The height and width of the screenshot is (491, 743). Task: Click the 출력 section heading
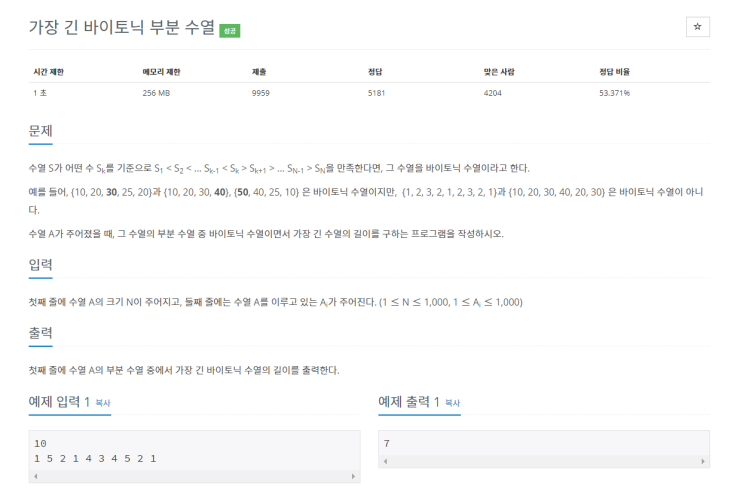tap(40, 333)
